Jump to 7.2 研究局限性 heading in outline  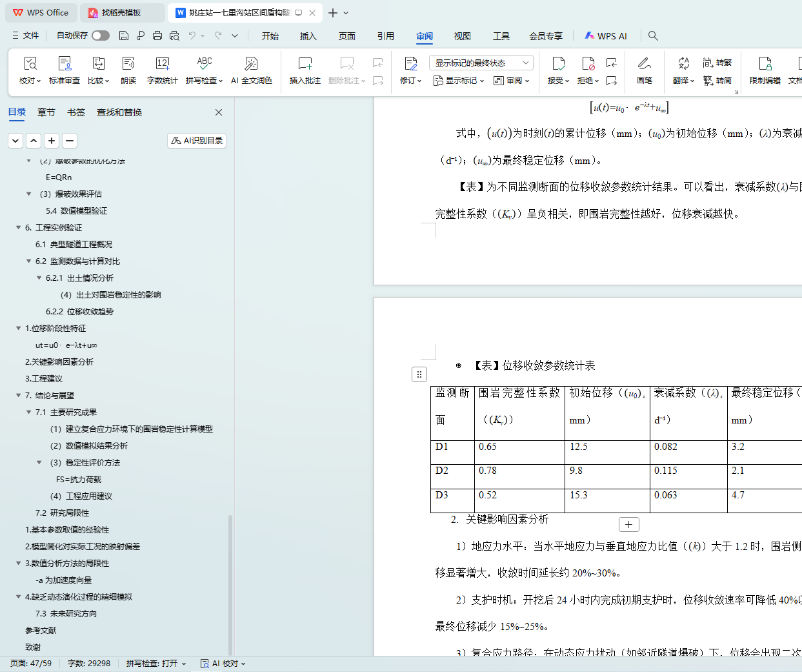[x=62, y=513]
